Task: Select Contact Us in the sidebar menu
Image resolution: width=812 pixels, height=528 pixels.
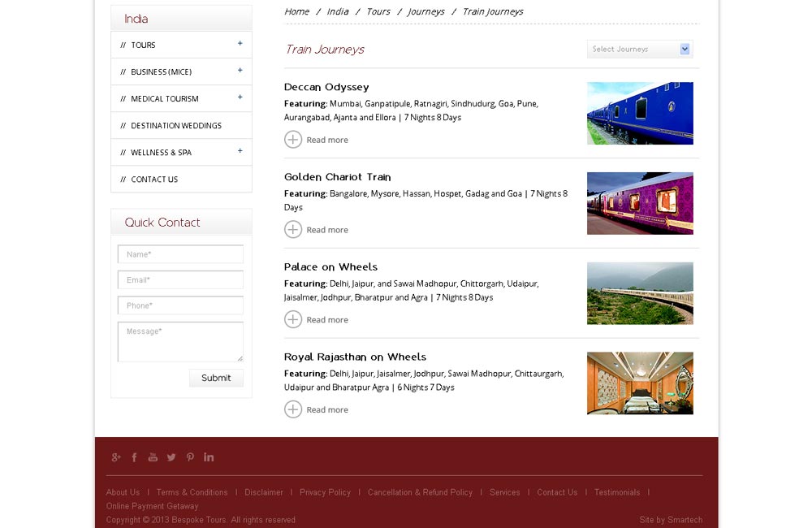Action: pyautogui.click(x=154, y=180)
